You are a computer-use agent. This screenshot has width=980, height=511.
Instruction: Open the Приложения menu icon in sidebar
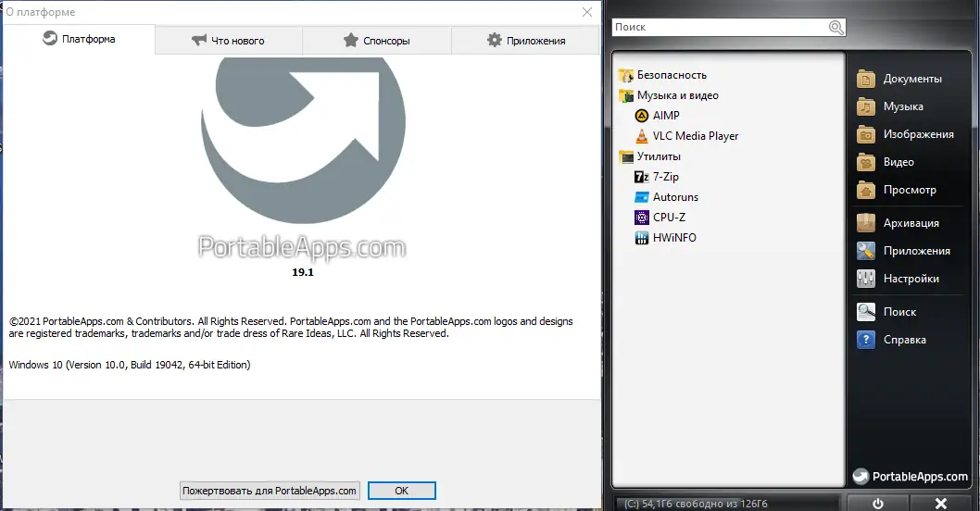866,251
